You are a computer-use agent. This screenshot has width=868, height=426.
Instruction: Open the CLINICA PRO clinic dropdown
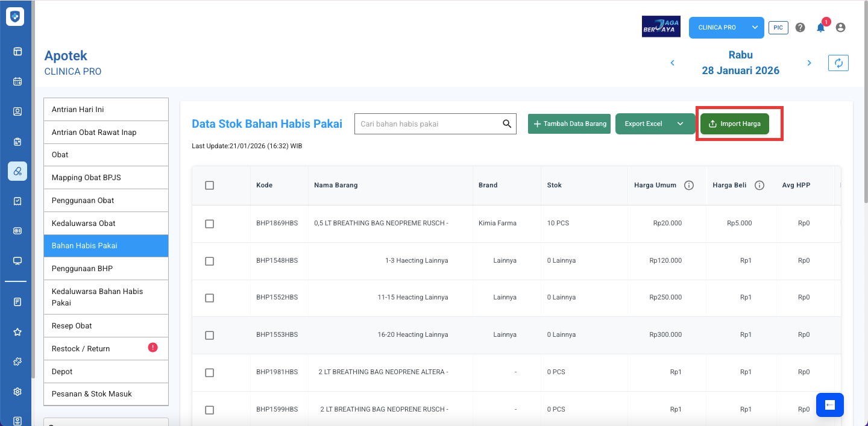[x=754, y=28]
